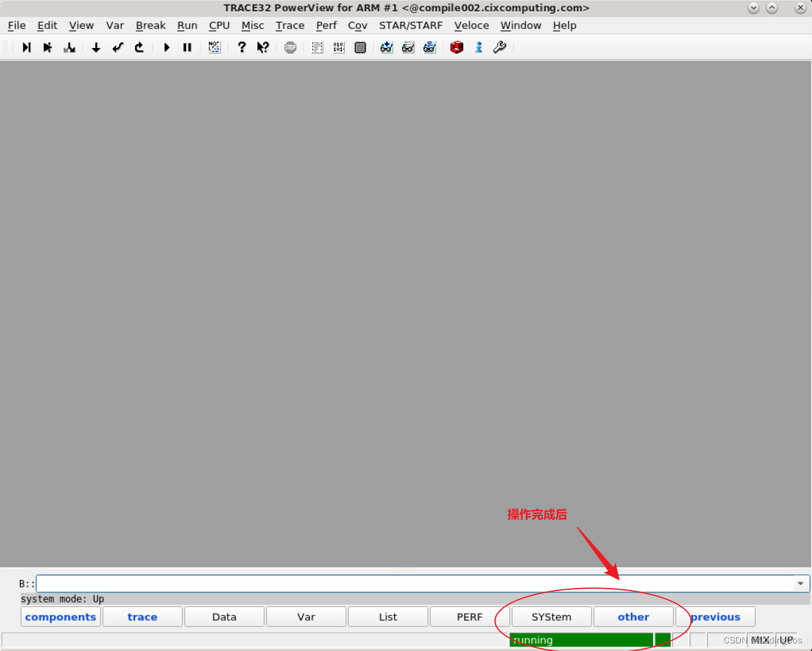Image resolution: width=812 pixels, height=651 pixels.
Task: Open help with the question mark icon
Action: coord(241,47)
